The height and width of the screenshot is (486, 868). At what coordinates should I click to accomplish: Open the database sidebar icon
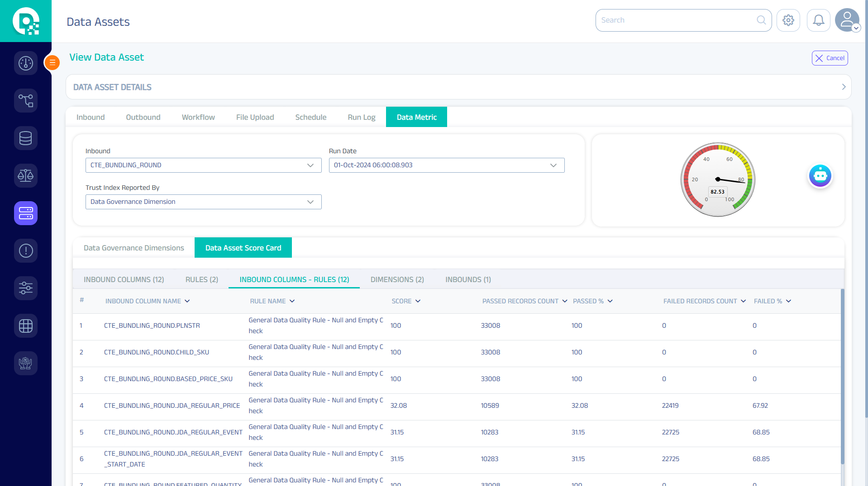26,138
